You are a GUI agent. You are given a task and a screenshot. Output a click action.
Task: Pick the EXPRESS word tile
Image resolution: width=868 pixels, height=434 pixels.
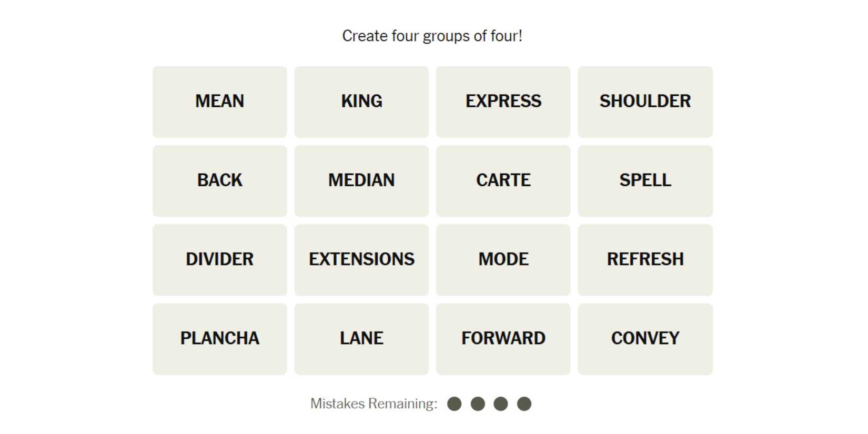pyautogui.click(x=503, y=102)
